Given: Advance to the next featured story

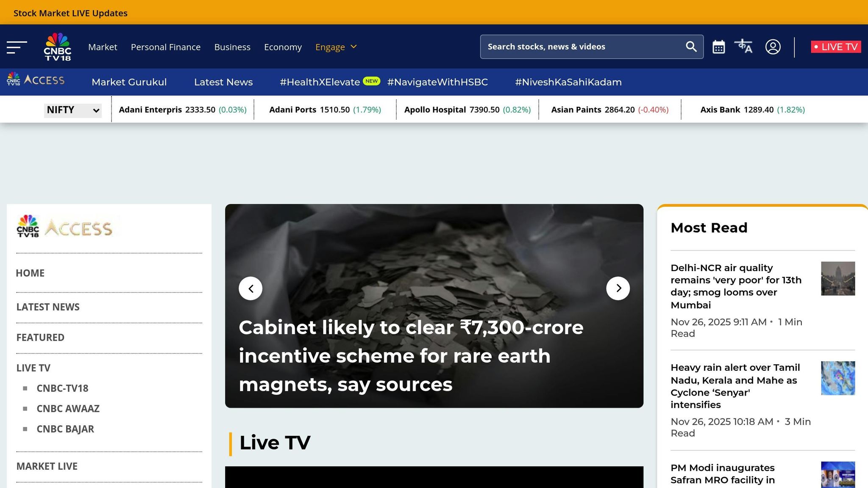Looking at the screenshot, I should tap(618, 288).
